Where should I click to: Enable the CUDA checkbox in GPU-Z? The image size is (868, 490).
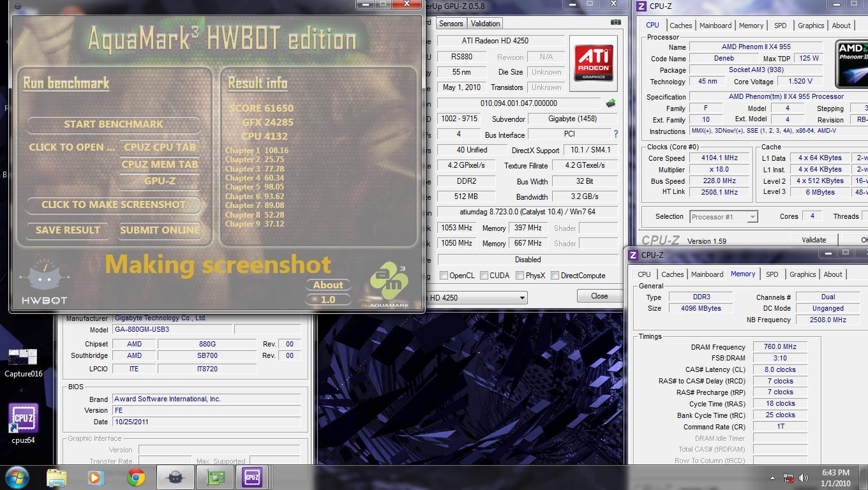[x=484, y=276]
